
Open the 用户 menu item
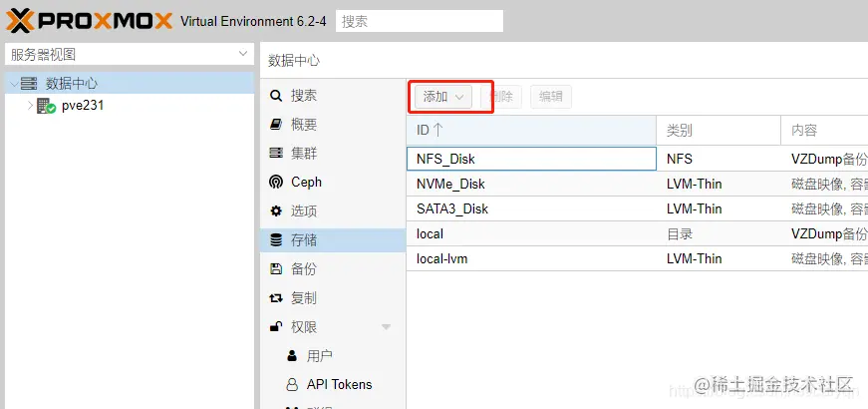(x=333, y=356)
